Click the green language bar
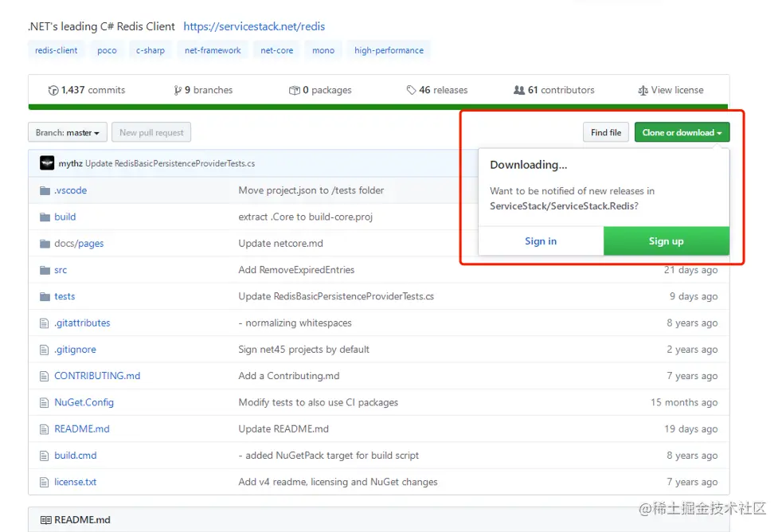 pyautogui.click(x=378, y=107)
